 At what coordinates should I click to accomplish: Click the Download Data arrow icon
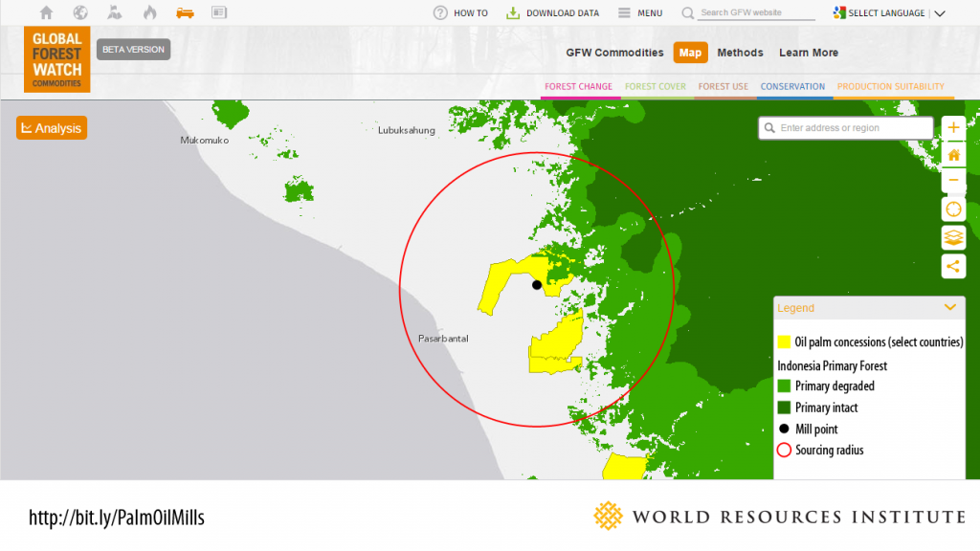click(x=513, y=12)
